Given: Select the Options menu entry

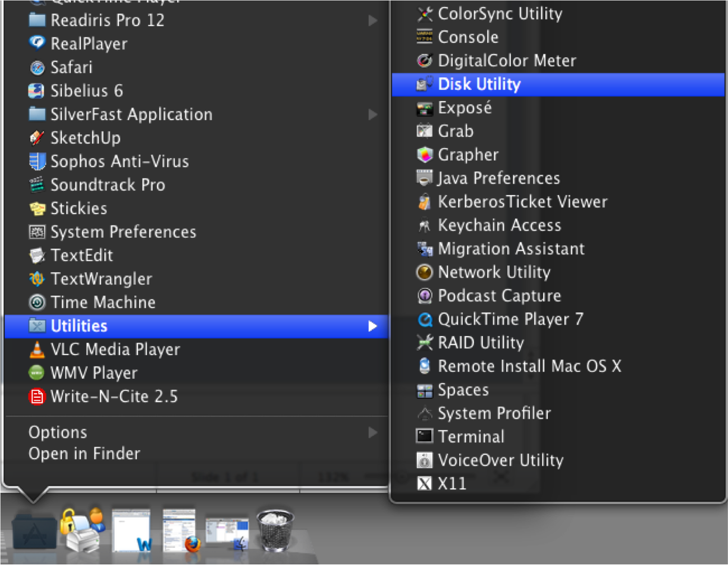Looking at the screenshot, I should coord(58,432).
